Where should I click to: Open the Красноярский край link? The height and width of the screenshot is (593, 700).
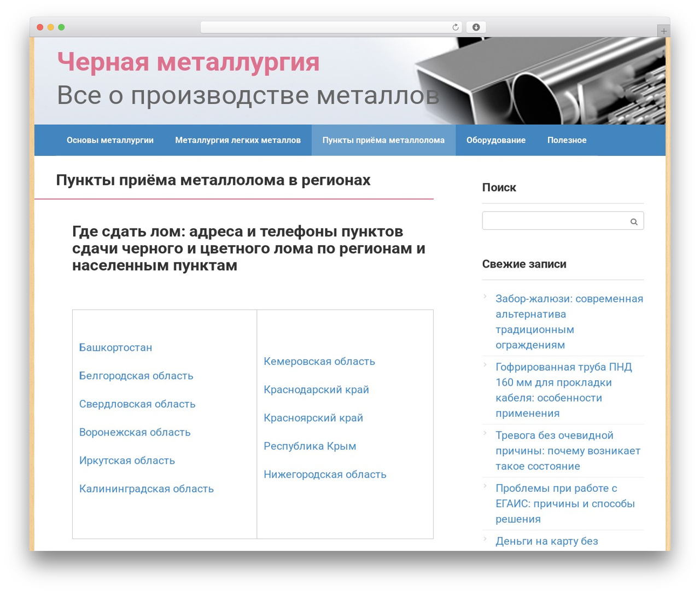(x=313, y=418)
